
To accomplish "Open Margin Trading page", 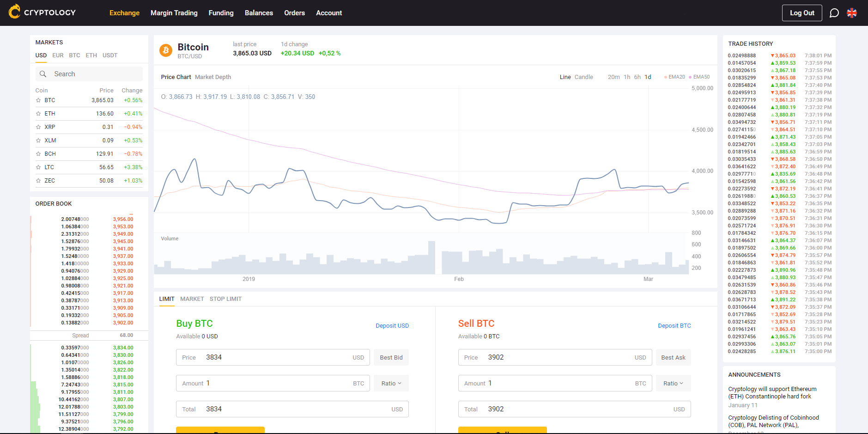I will pos(174,13).
